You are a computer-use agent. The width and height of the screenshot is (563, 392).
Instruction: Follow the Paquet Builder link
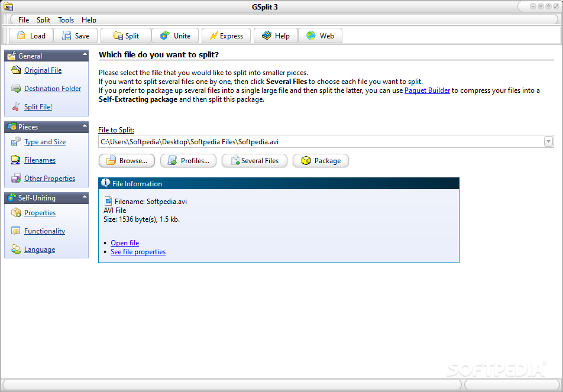(x=427, y=90)
